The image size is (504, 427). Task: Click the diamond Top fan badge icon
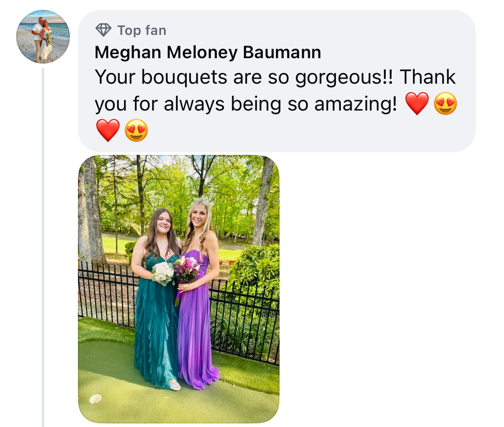point(103,30)
